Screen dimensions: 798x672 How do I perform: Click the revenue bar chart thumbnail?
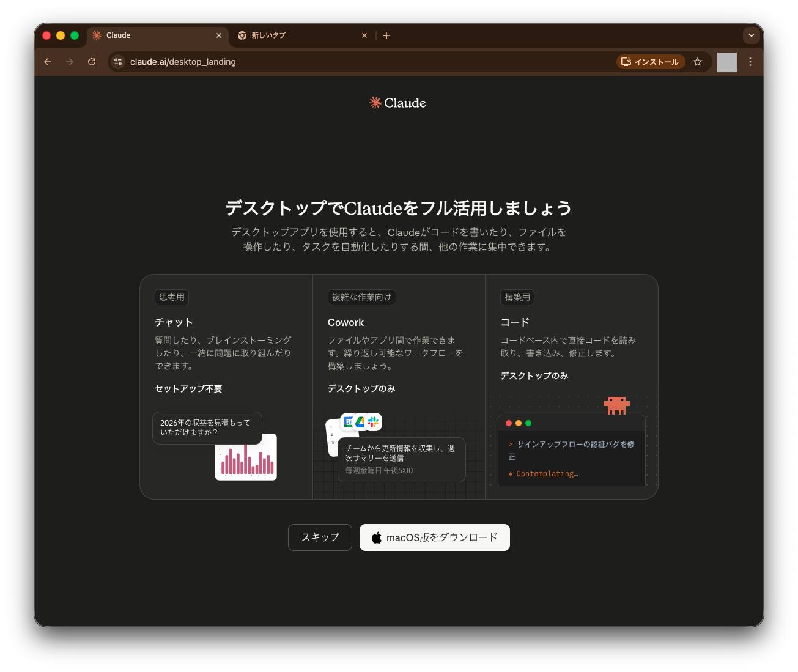(246, 458)
